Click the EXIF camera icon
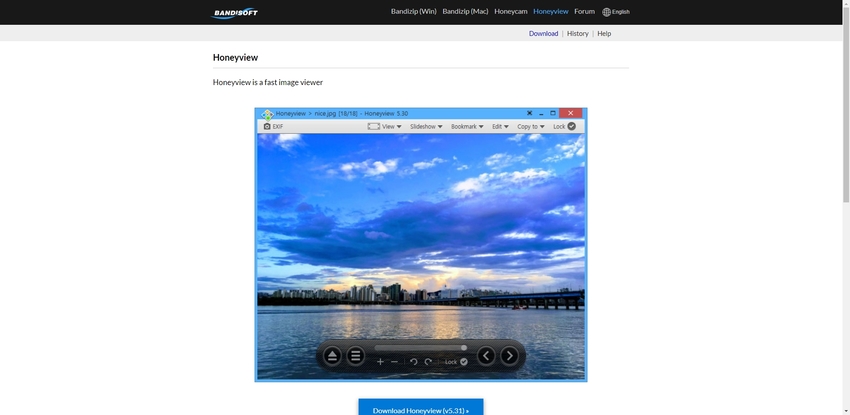The height and width of the screenshot is (415, 850). (x=268, y=127)
